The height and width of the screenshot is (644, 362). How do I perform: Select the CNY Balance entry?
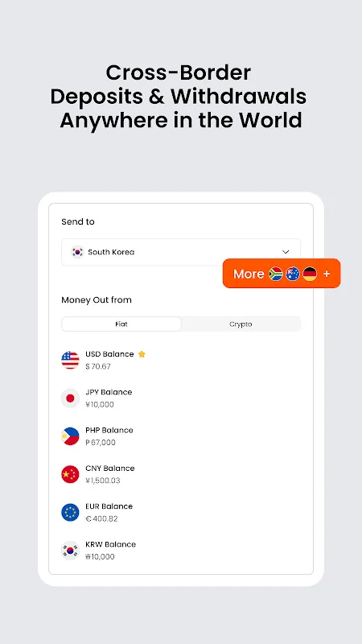181,474
